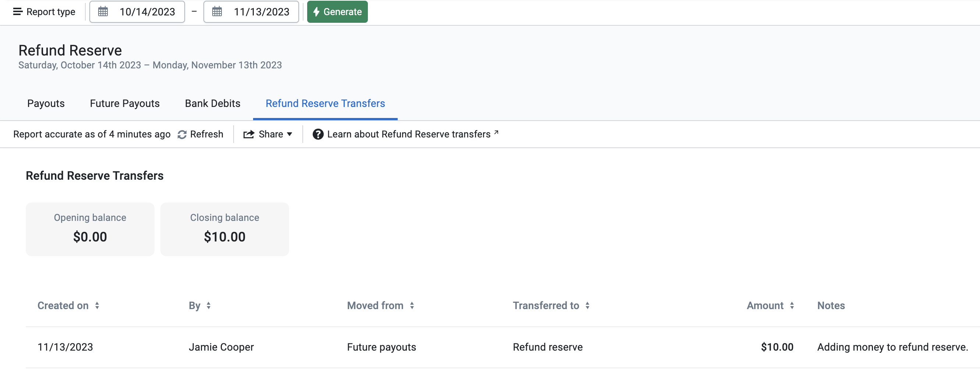The width and height of the screenshot is (980, 369).
Task: Click Jamie Cooper in the table
Action: 221,347
